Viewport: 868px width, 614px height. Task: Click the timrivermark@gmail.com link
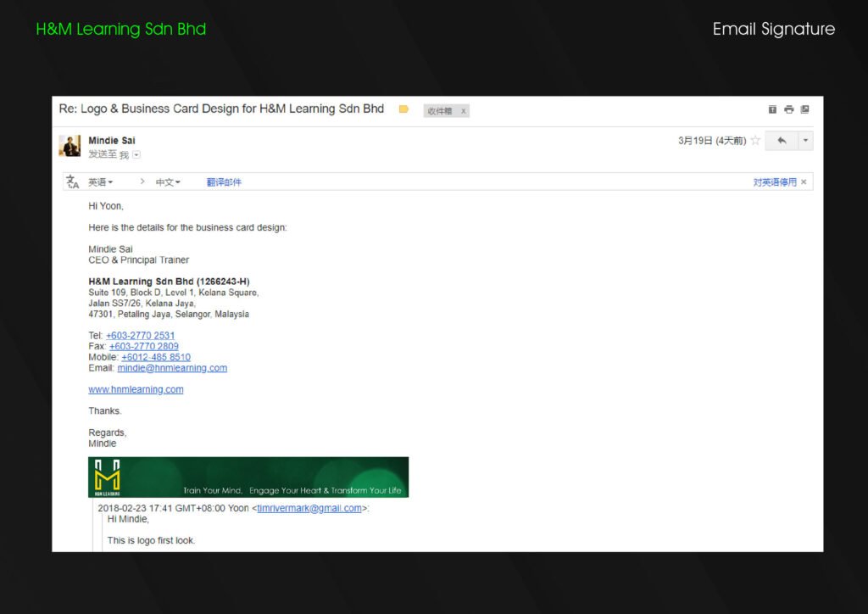pyautogui.click(x=309, y=508)
